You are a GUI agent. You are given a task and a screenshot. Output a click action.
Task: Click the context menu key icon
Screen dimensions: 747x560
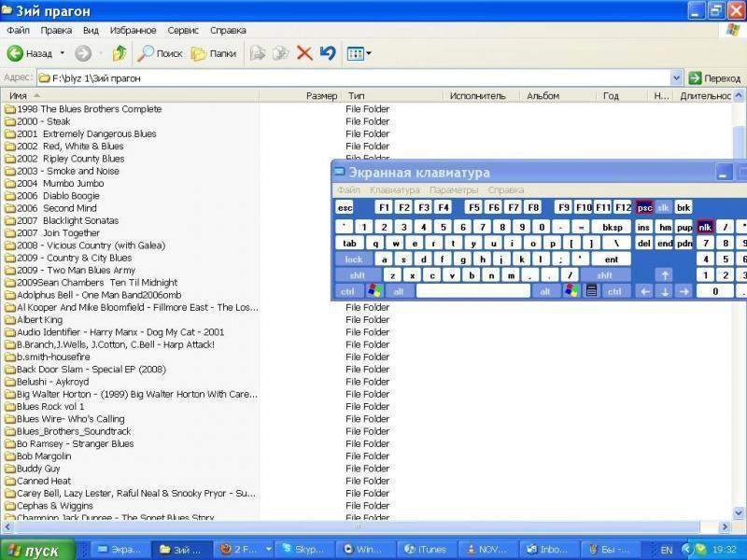[x=591, y=291]
